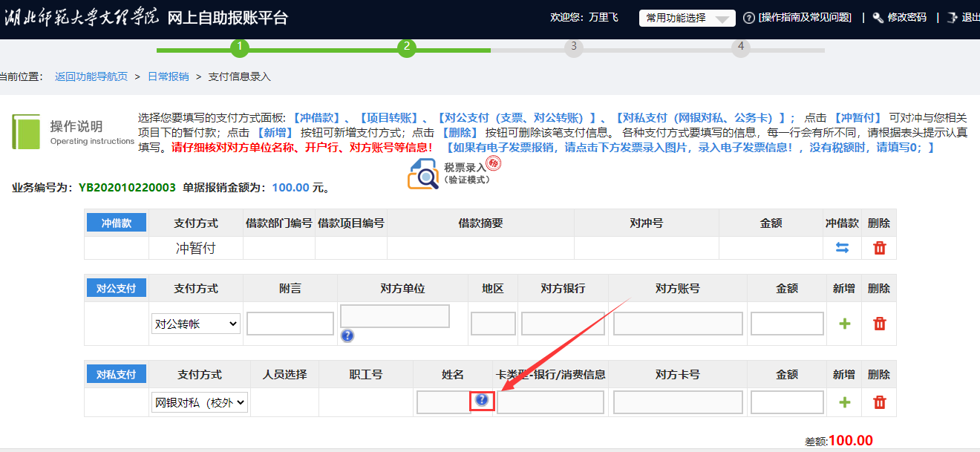Click step 3 on progress bar
Image resolution: width=980 pixels, height=452 pixels.
click(572, 48)
